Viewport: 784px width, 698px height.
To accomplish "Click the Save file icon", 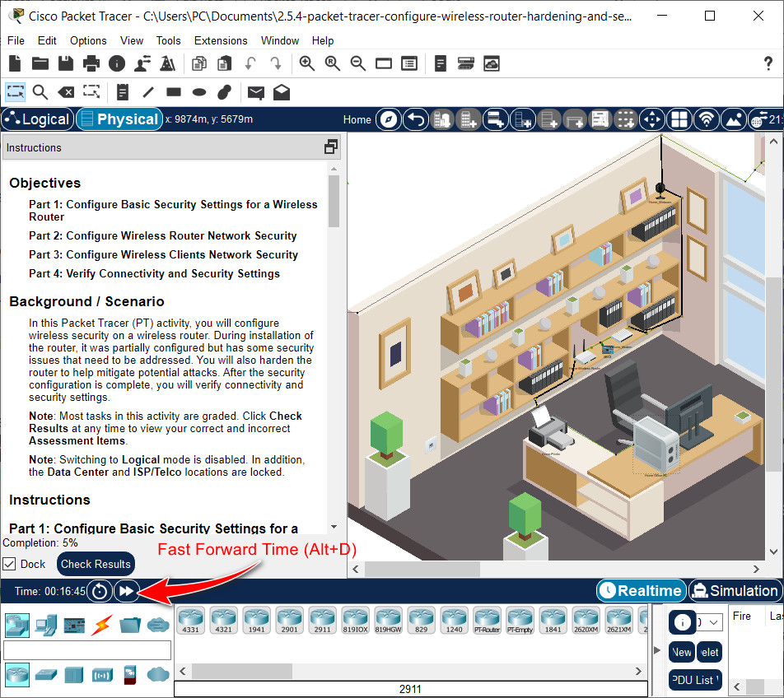I will click(66, 63).
